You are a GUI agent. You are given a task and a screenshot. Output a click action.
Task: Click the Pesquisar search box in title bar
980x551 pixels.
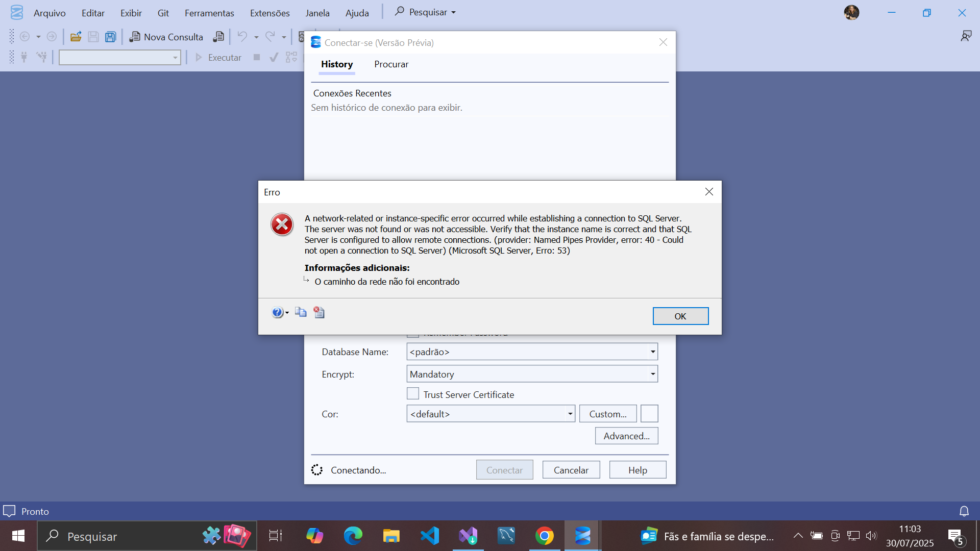[426, 12]
